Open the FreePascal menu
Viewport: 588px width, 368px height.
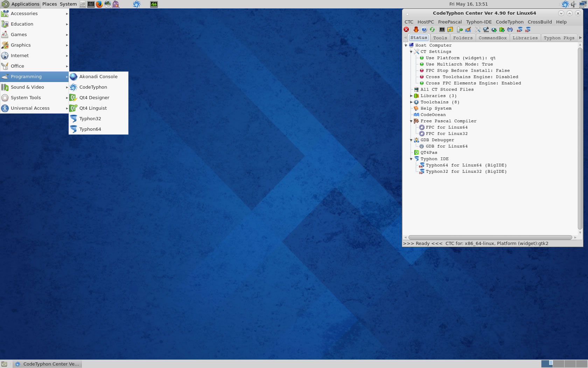click(450, 22)
